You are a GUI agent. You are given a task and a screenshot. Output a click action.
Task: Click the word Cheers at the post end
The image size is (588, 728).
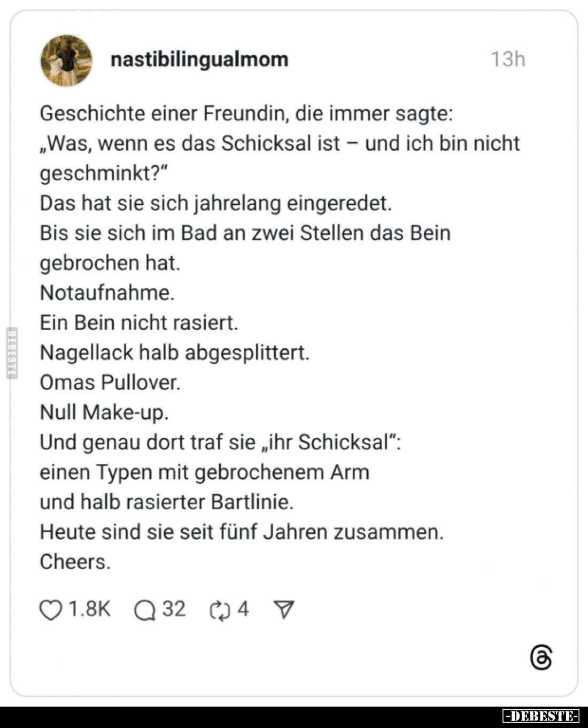pyautogui.click(x=75, y=562)
